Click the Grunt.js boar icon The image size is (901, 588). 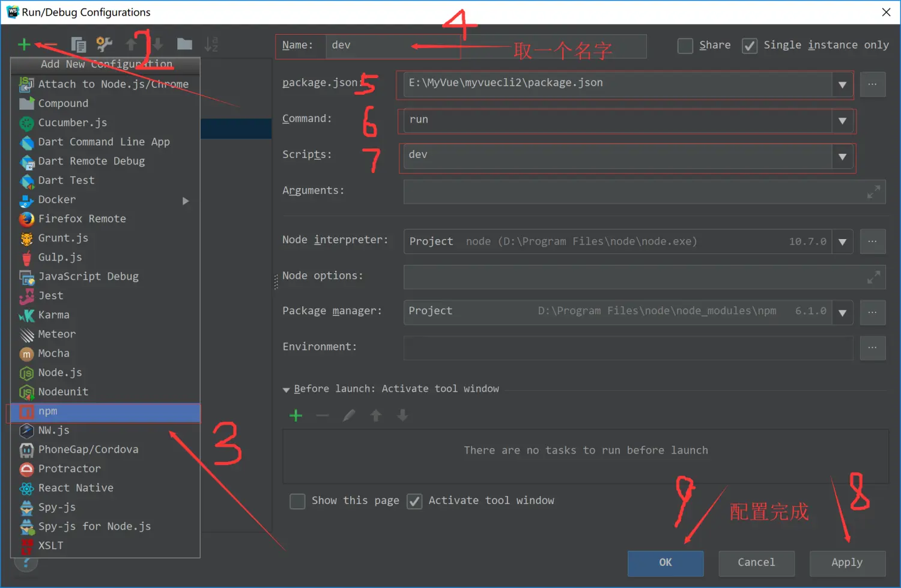26,238
